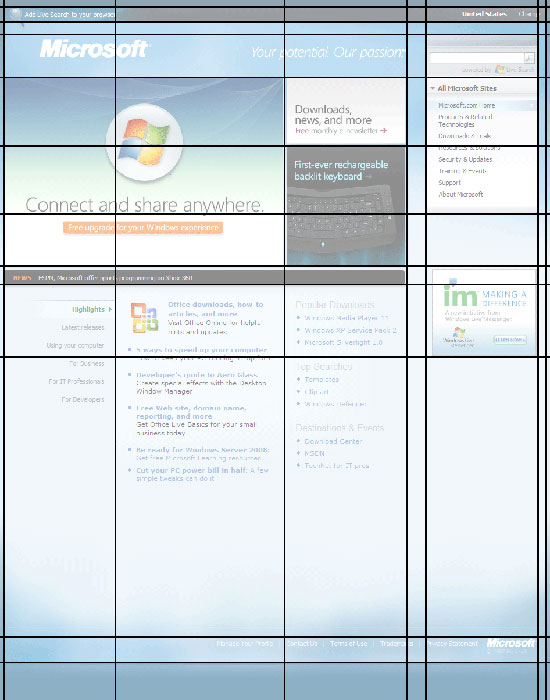
Task: Click the Microsoft logo in the footer
Action: (510, 643)
